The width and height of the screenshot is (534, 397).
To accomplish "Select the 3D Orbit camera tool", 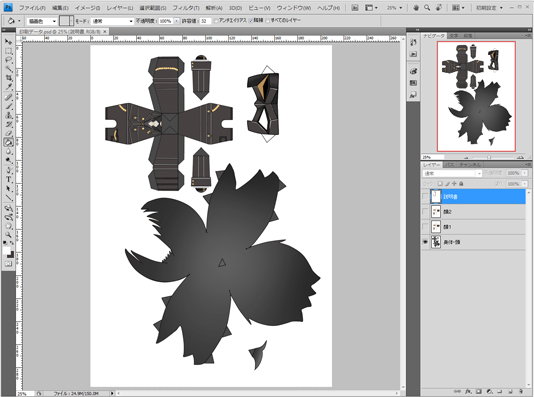I will click(x=9, y=217).
